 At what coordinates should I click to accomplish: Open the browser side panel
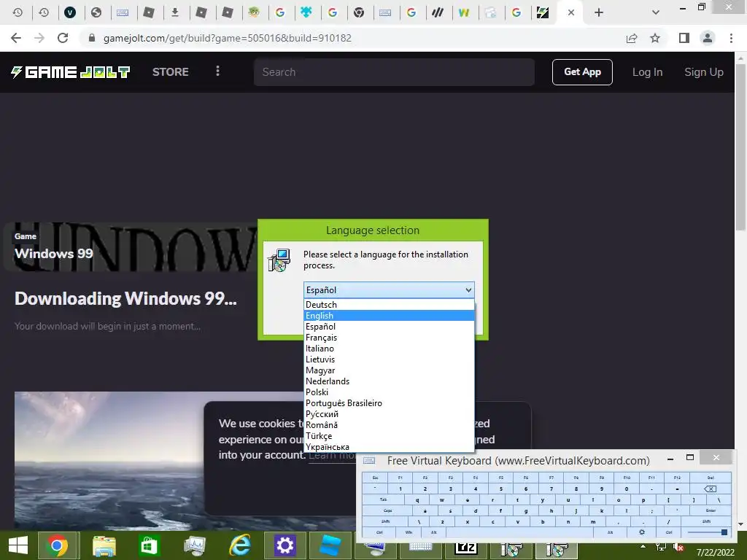tap(684, 38)
